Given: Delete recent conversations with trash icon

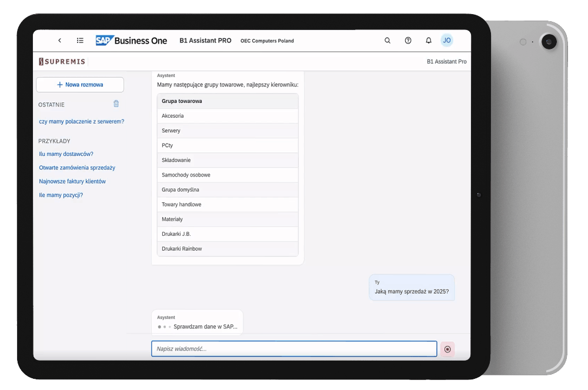Looking at the screenshot, I should [116, 104].
